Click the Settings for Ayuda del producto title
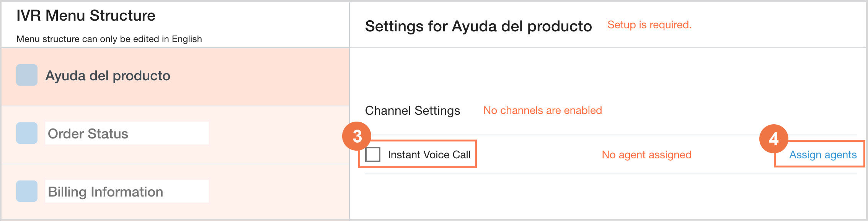Image resolution: width=868 pixels, height=221 pixels. 478,26
